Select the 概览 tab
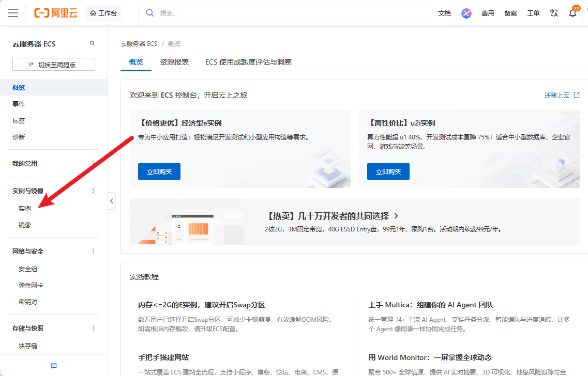The width and height of the screenshot is (588, 376). pyautogui.click(x=135, y=62)
